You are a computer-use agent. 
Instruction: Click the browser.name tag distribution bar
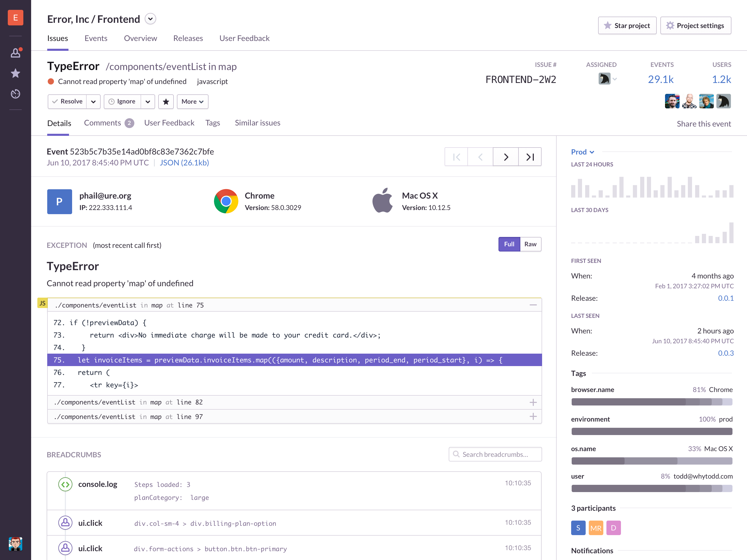click(x=652, y=402)
